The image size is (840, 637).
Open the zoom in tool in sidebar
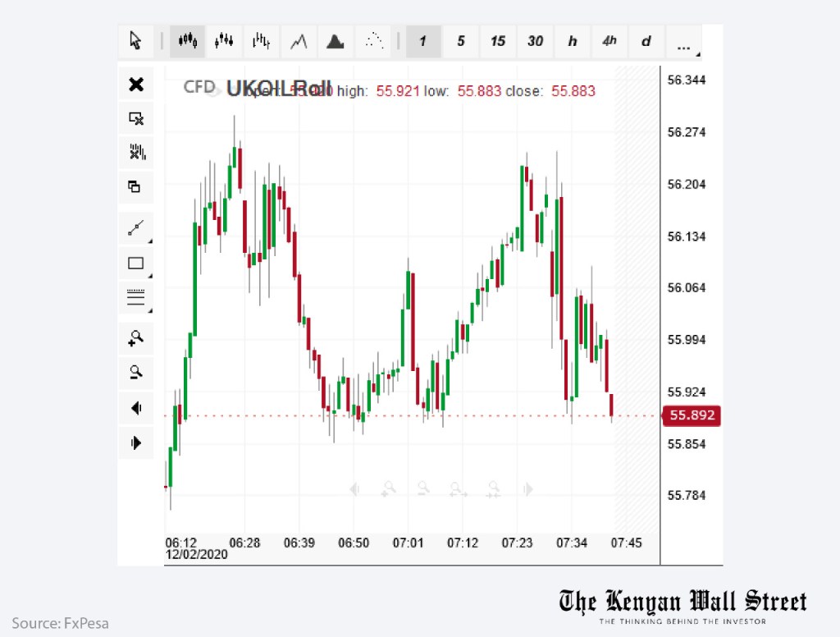coord(136,338)
